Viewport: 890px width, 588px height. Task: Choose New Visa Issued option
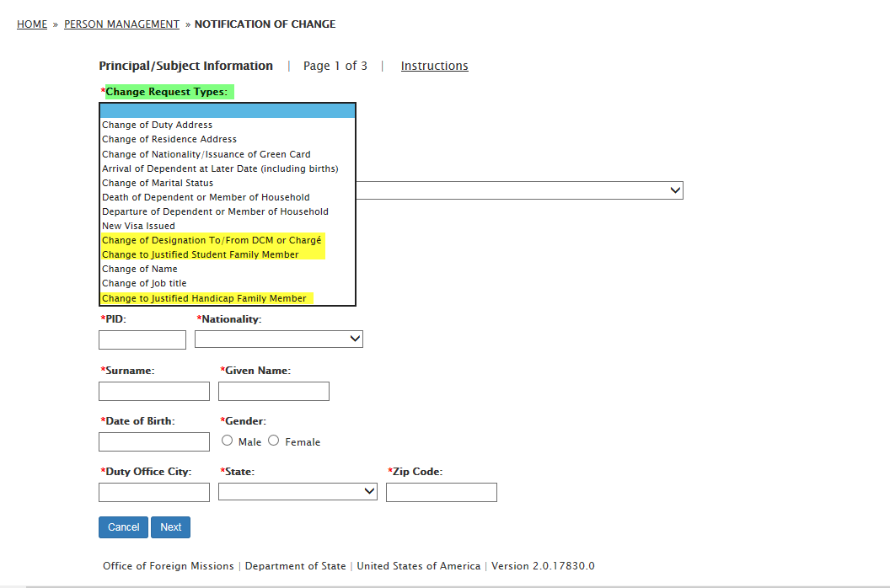click(228, 226)
